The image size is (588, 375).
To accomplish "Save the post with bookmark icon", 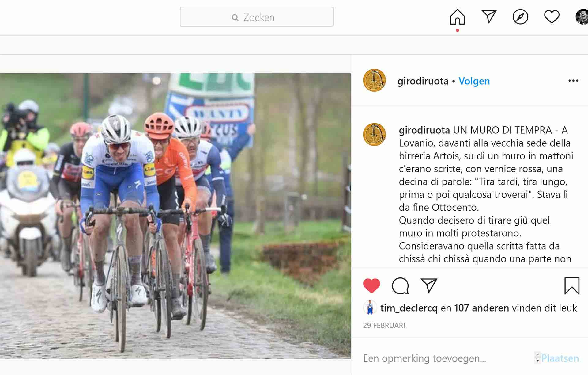I will [x=572, y=286].
